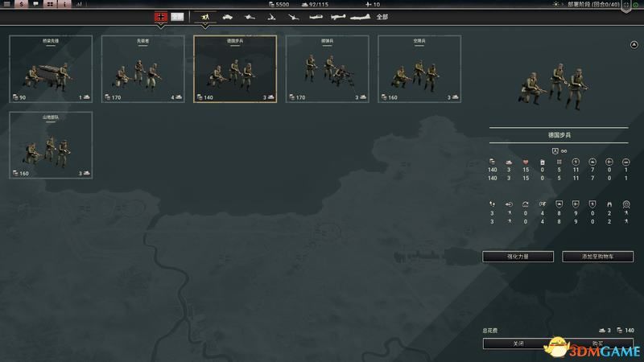The width and height of the screenshot is (644, 362).
Task: Click the initiative stat icon above 4
Action: [542, 204]
